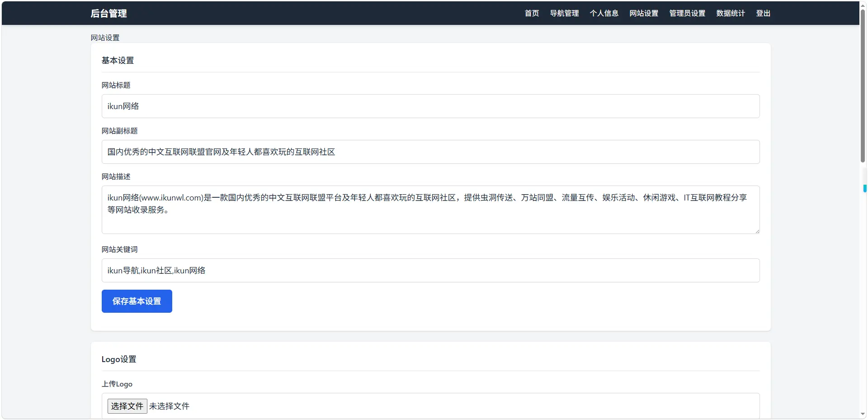Click into the 网站副标题 field
This screenshot has height=420, width=868.
coord(430,152)
